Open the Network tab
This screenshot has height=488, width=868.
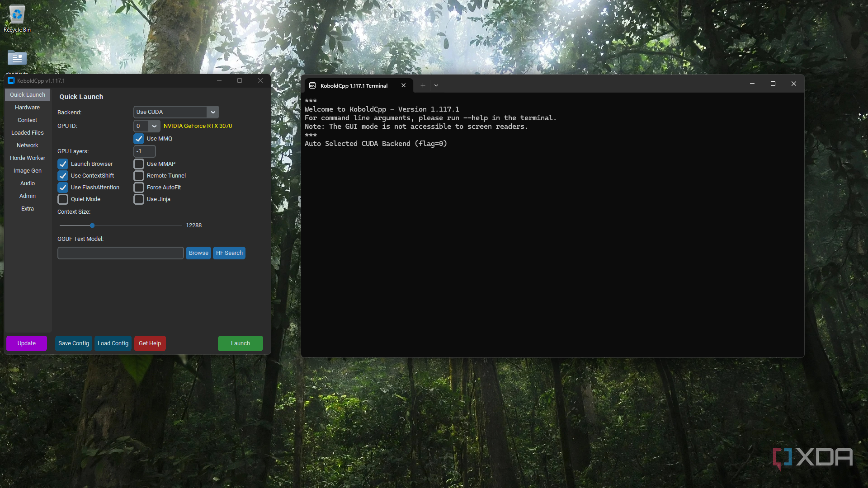(x=28, y=145)
